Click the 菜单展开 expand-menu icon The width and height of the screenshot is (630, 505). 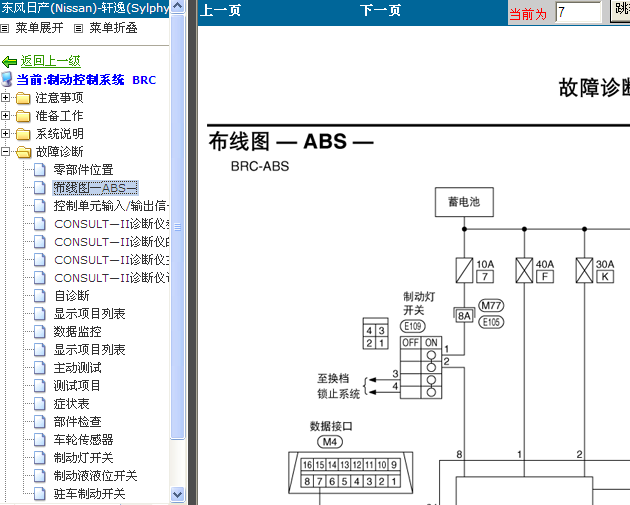(4, 29)
